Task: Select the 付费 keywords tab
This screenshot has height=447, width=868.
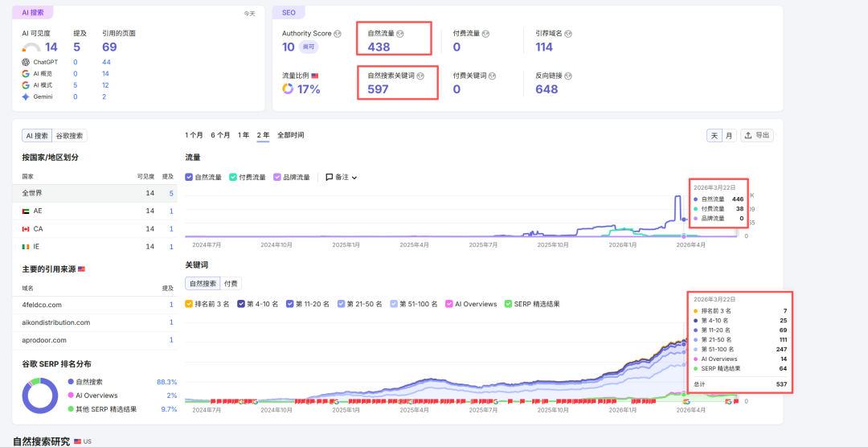Action: pos(231,284)
